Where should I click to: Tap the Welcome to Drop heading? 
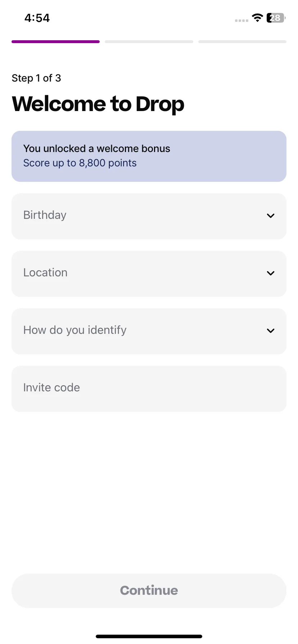coord(98,104)
